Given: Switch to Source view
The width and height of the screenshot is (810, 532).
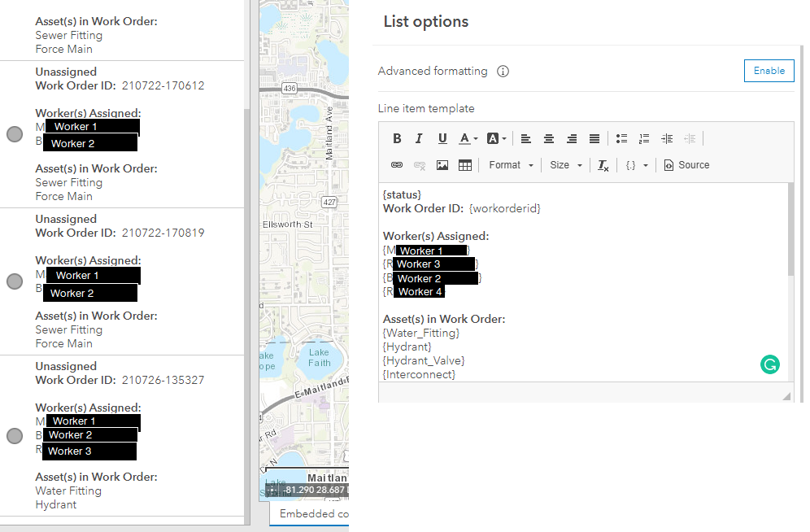Looking at the screenshot, I should coord(686,165).
